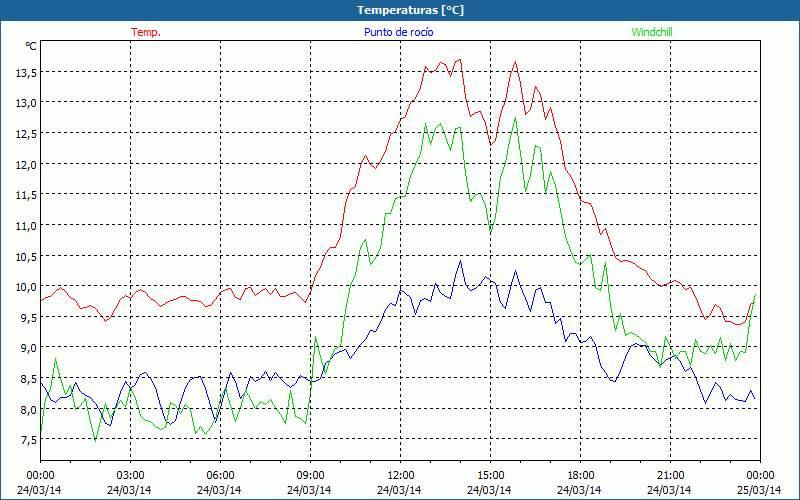Click the 12,0 y-axis value
The height and width of the screenshot is (500, 800).
click(x=26, y=164)
